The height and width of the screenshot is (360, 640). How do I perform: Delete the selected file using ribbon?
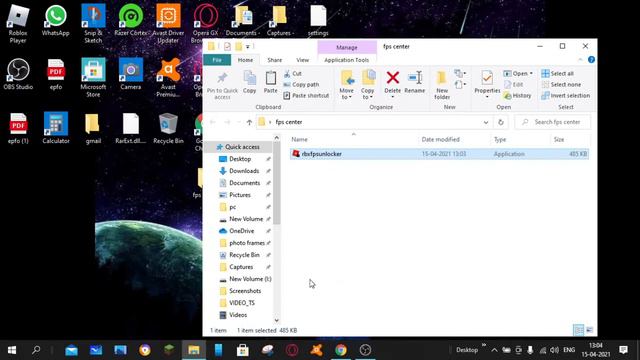pyautogui.click(x=393, y=84)
